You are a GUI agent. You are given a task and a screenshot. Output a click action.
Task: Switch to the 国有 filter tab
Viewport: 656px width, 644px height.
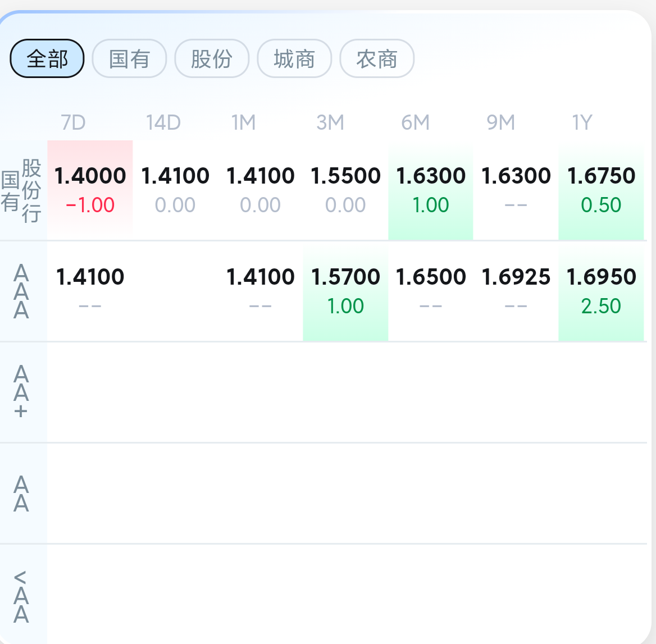(129, 58)
